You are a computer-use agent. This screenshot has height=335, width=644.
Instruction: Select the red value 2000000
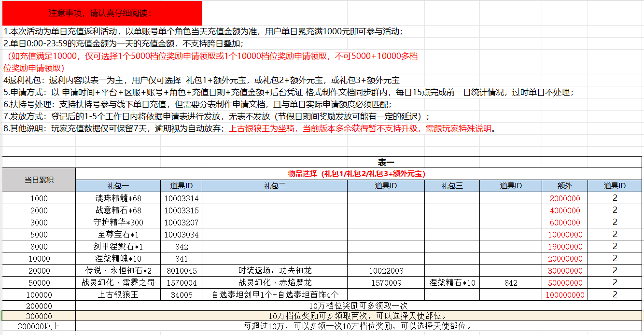tap(564, 198)
